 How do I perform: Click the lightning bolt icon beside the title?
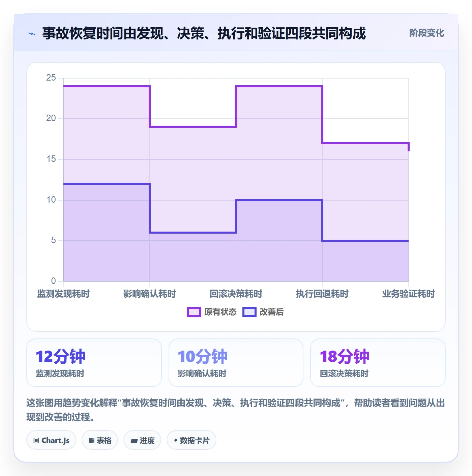[32, 34]
